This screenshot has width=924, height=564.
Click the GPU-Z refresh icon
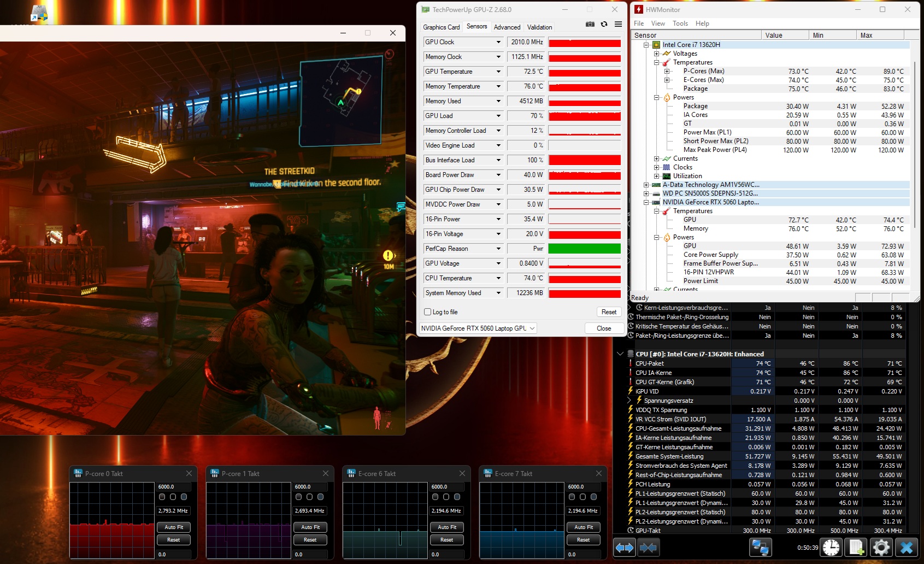coord(604,24)
